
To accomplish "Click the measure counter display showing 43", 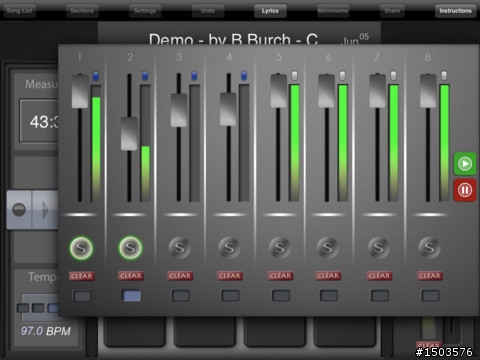I will tap(39, 121).
